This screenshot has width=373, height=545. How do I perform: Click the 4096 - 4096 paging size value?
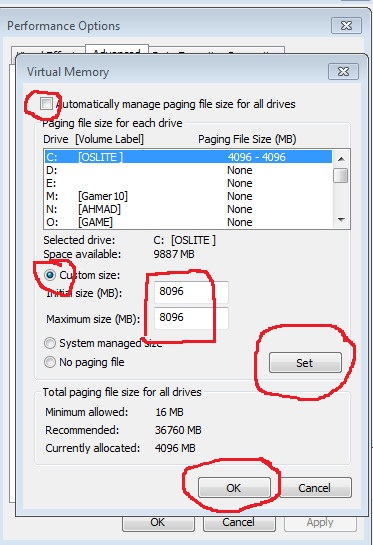[x=257, y=157]
